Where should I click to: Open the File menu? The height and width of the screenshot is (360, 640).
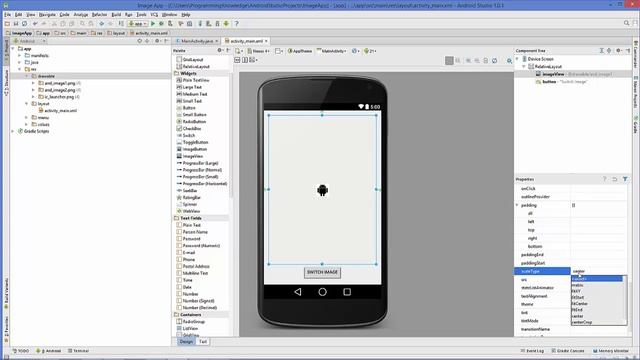tap(7, 14)
